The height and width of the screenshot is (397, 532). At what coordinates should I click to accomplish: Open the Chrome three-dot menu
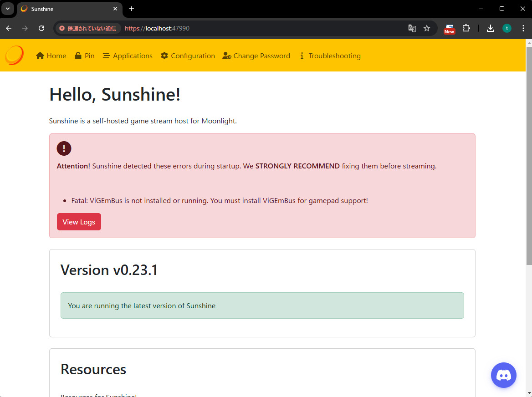[x=523, y=28]
